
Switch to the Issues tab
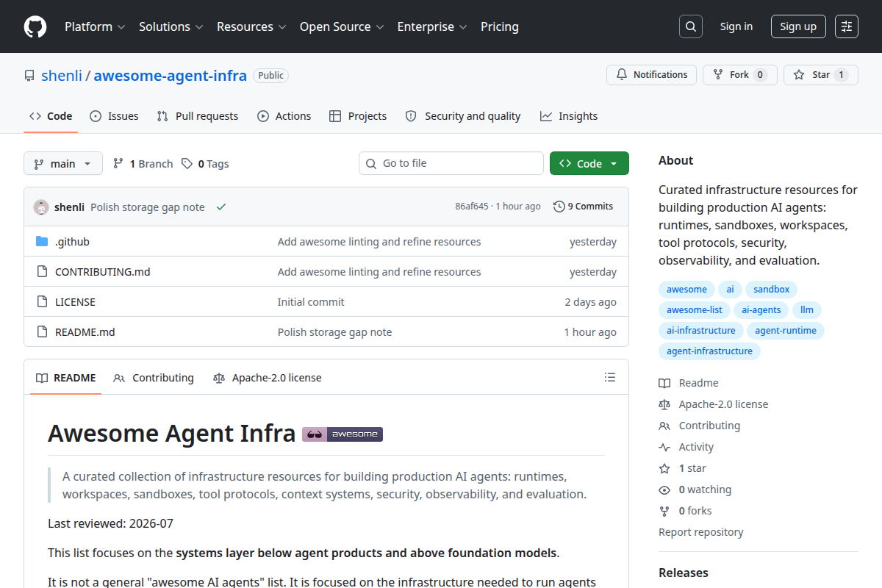coord(115,116)
